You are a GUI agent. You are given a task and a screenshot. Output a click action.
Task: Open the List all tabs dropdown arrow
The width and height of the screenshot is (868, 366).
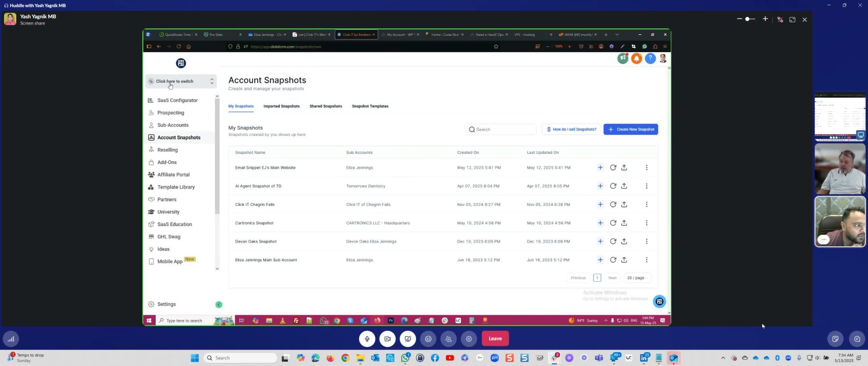coord(617,35)
